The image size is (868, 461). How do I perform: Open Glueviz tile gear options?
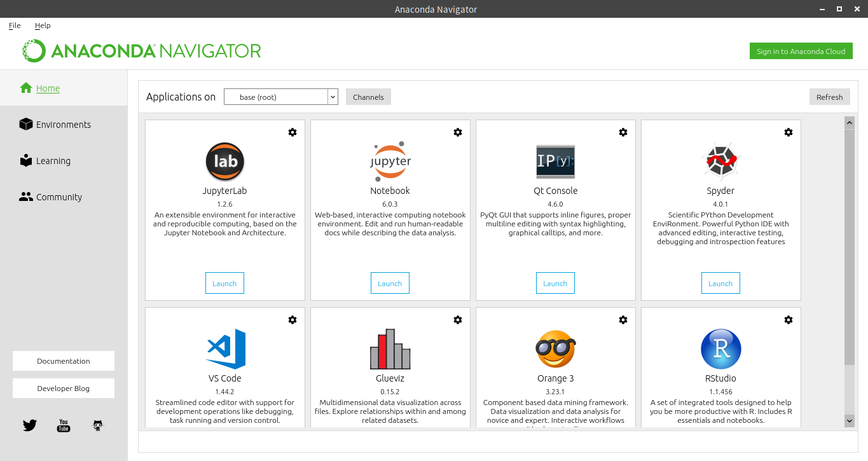tap(458, 320)
